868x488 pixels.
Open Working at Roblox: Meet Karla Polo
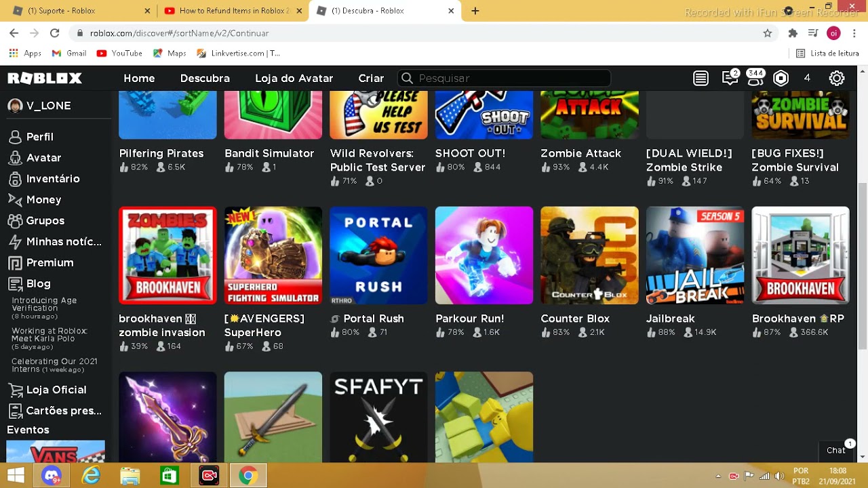coord(50,339)
